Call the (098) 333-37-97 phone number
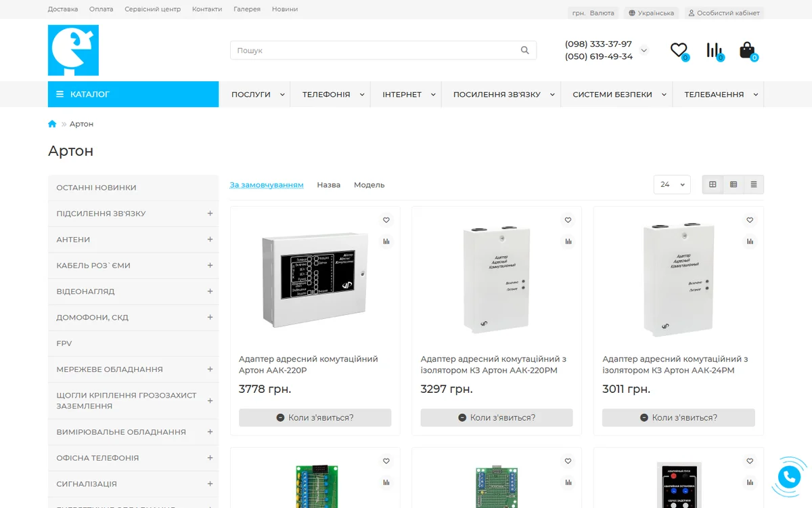 (598, 44)
